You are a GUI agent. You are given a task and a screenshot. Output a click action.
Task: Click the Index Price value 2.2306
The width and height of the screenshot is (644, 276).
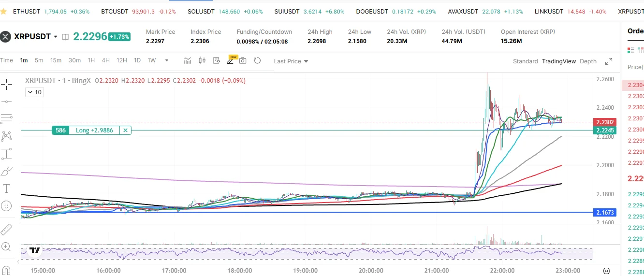click(200, 41)
